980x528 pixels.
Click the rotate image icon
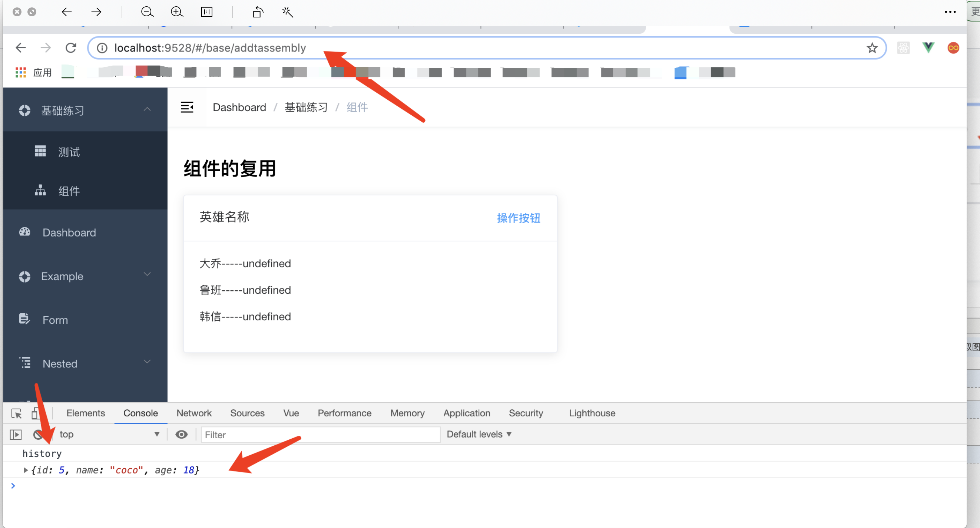[258, 12]
